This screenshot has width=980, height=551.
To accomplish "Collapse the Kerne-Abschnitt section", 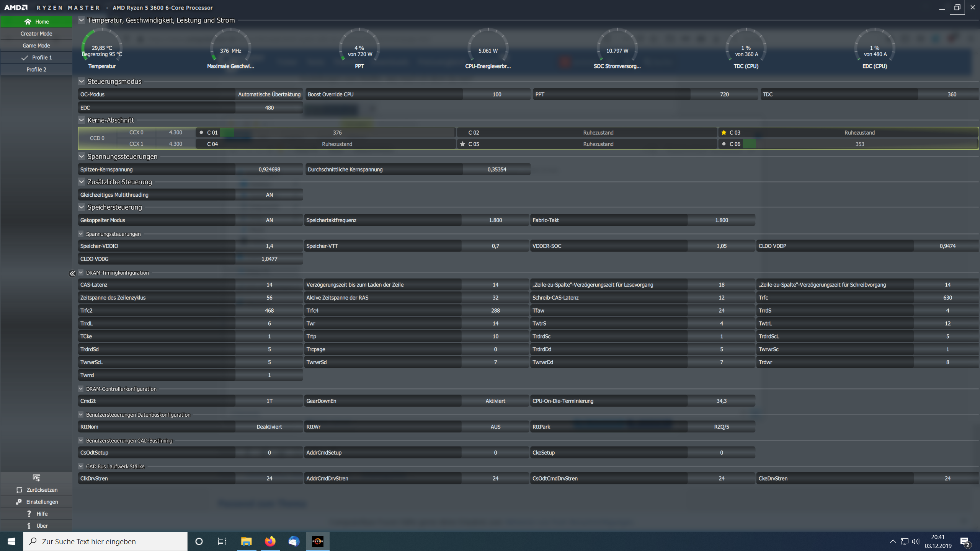I will pyautogui.click(x=82, y=120).
